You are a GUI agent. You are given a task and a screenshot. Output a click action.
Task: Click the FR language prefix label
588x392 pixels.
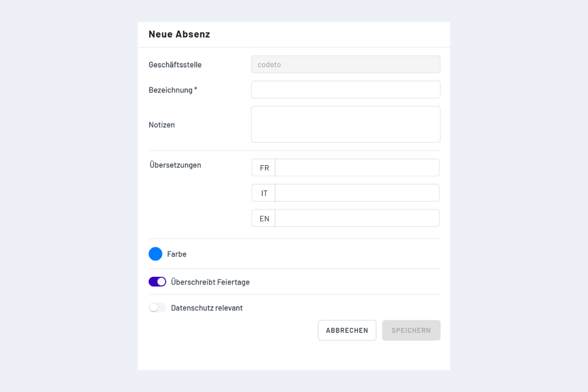(263, 167)
